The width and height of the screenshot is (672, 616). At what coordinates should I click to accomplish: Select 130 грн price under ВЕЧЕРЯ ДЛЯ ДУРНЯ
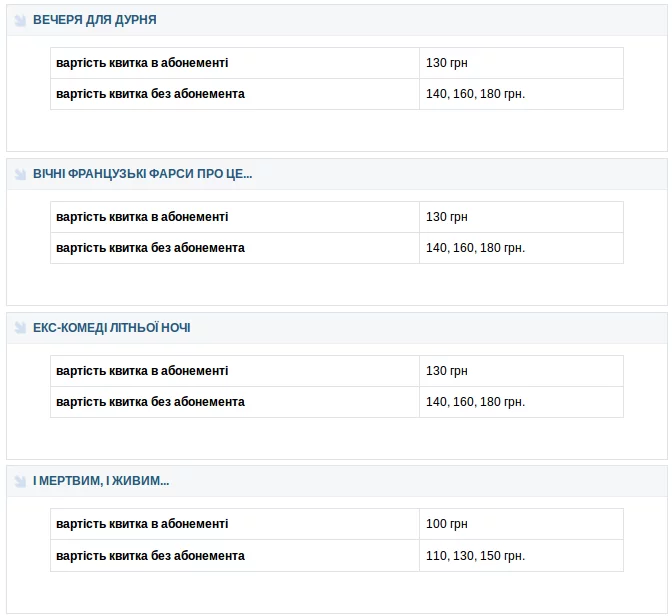(447, 63)
